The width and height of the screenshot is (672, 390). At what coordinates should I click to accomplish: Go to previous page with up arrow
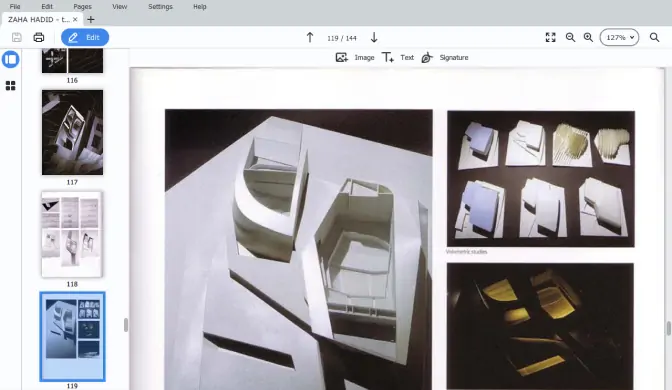pos(310,38)
